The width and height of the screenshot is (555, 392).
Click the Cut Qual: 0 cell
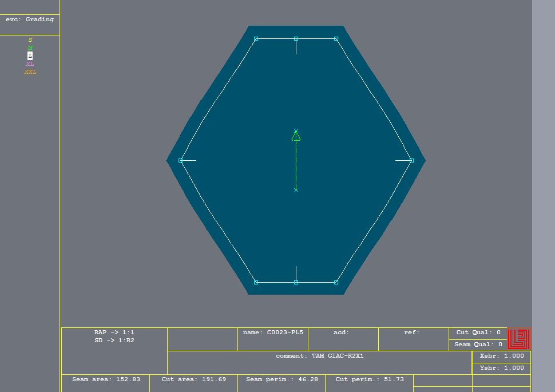pyautogui.click(x=478, y=333)
